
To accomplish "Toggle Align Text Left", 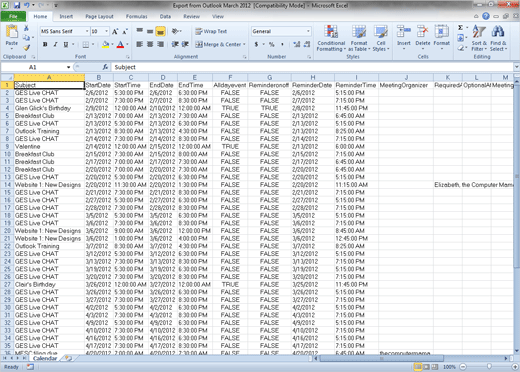I will pos(140,44).
